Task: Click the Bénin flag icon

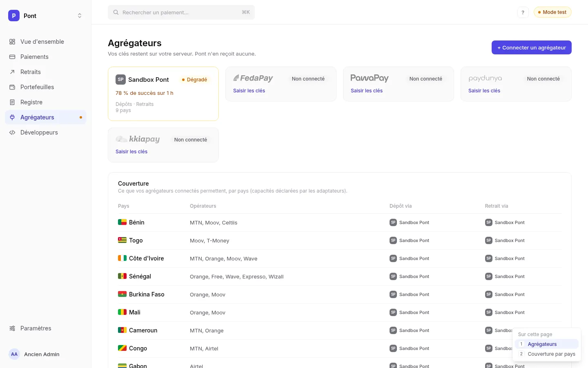Action: pyautogui.click(x=122, y=222)
